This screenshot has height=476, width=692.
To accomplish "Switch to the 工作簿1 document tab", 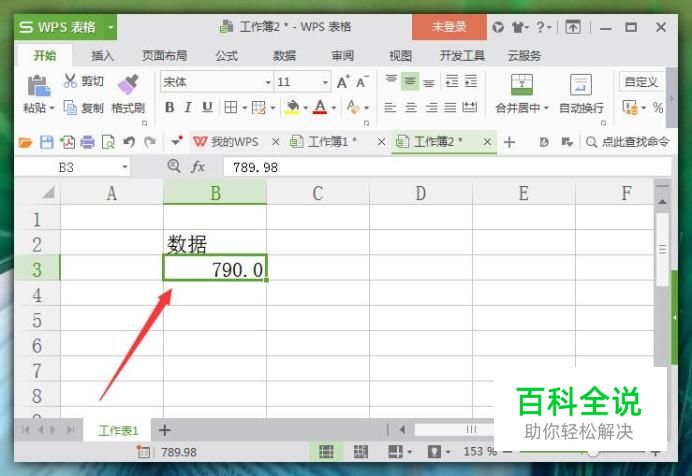I will tap(331, 142).
